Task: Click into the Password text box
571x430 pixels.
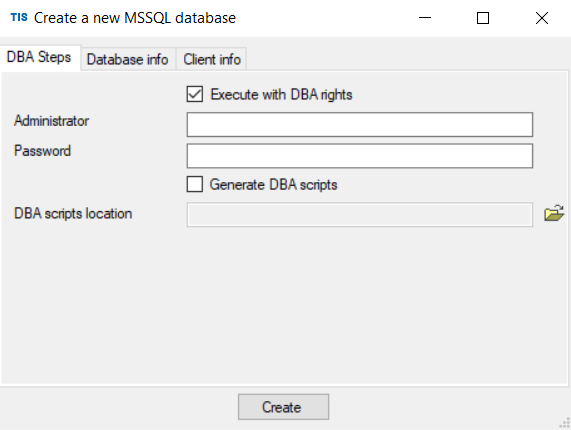Action: (360, 156)
